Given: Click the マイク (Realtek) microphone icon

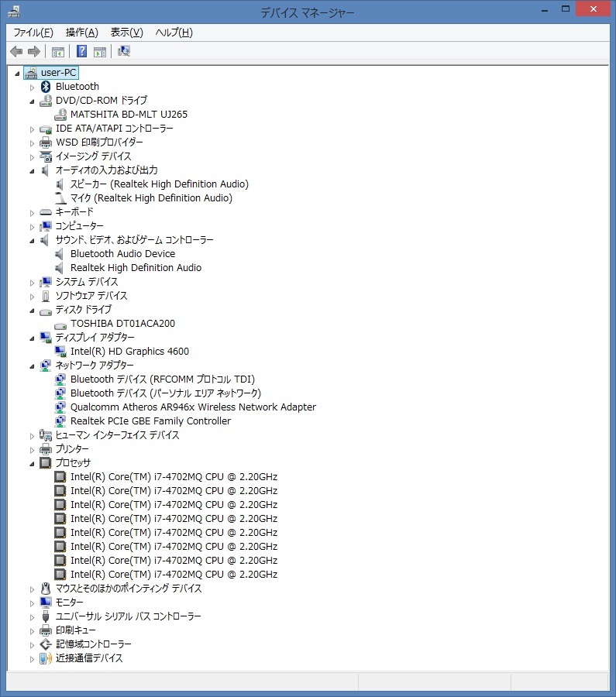Looking at the screenshot, I should pos(60,197).
